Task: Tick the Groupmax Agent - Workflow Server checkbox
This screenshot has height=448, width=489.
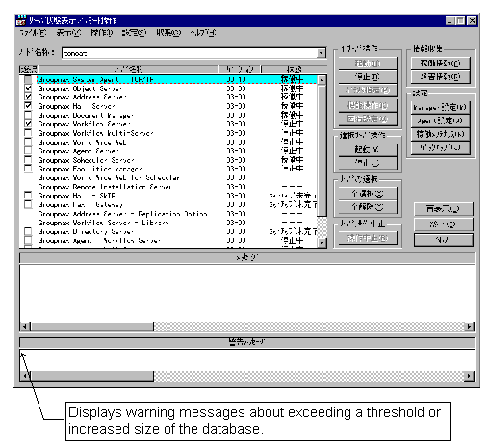Action: [28, 240]
